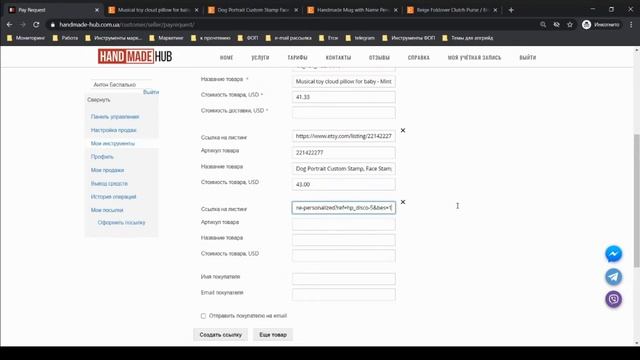Click the empty Имя покупателя field
The image size is (640, 360).
click(344, 279)
